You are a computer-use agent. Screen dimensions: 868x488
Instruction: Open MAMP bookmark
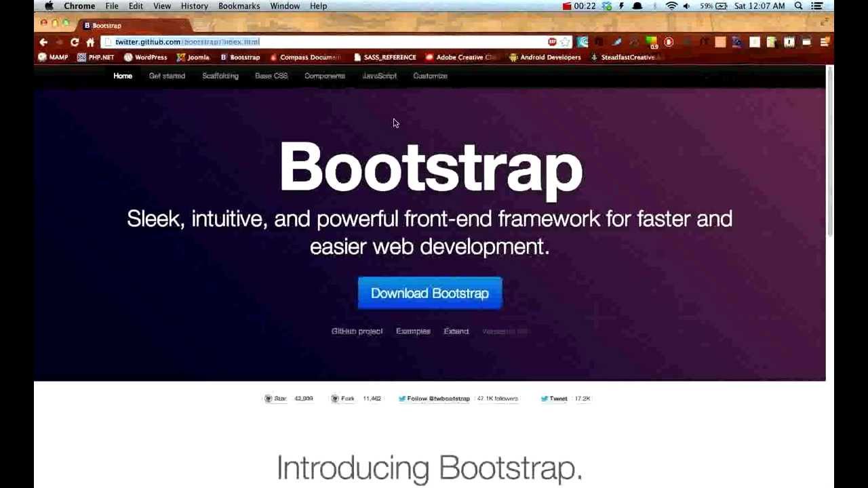(x=53, y=58)
